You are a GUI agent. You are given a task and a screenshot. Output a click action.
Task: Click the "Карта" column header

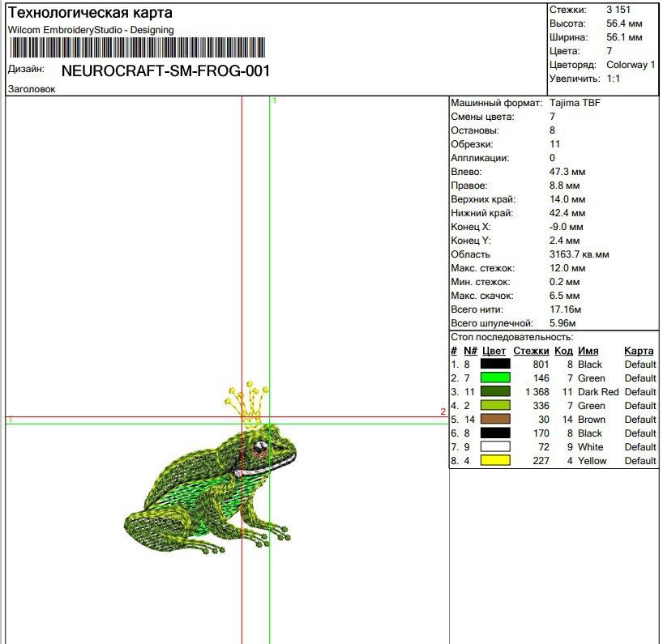coord(639,351)
